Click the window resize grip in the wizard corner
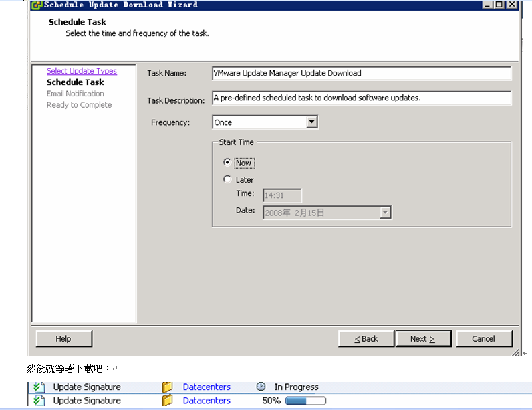 [x=516, y=352]
